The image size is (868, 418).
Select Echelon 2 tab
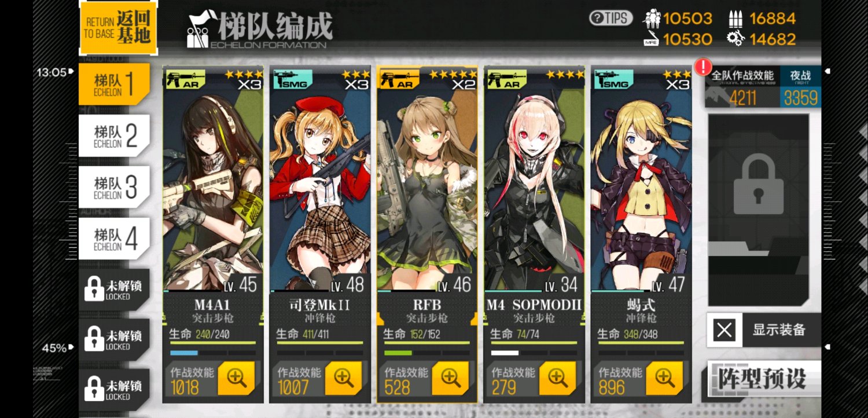114,136
